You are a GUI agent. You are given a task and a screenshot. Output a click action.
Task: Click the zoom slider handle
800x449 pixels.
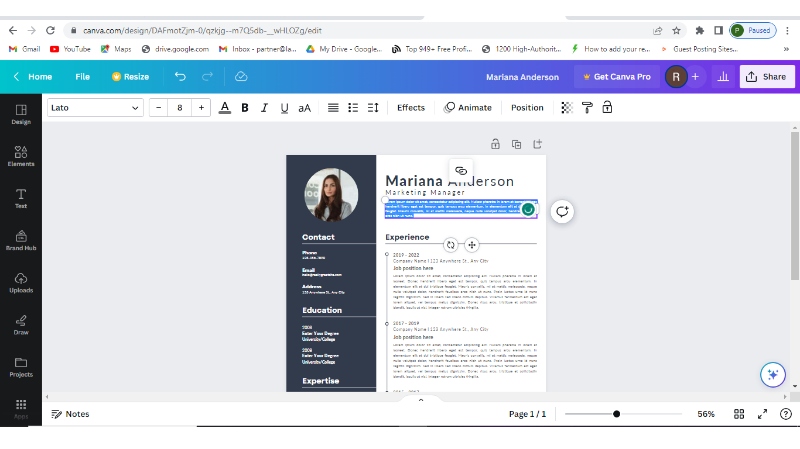(x=616, y=414)
